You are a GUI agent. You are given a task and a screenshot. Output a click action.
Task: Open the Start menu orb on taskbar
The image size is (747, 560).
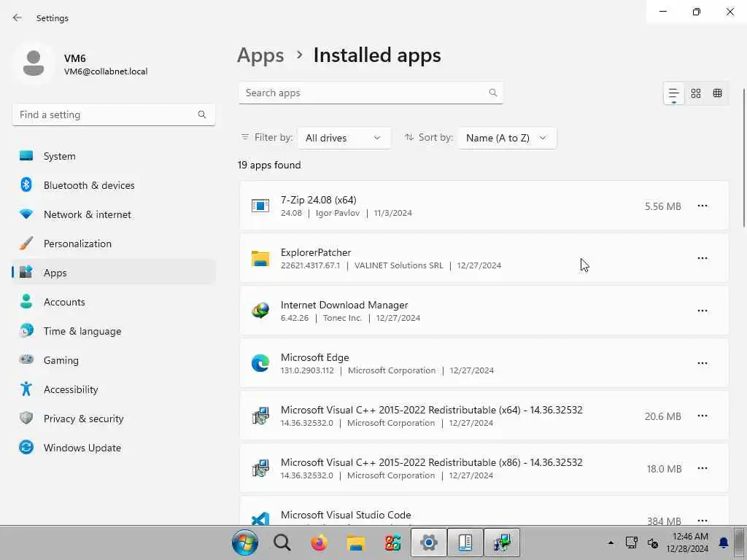click(245, 542)
